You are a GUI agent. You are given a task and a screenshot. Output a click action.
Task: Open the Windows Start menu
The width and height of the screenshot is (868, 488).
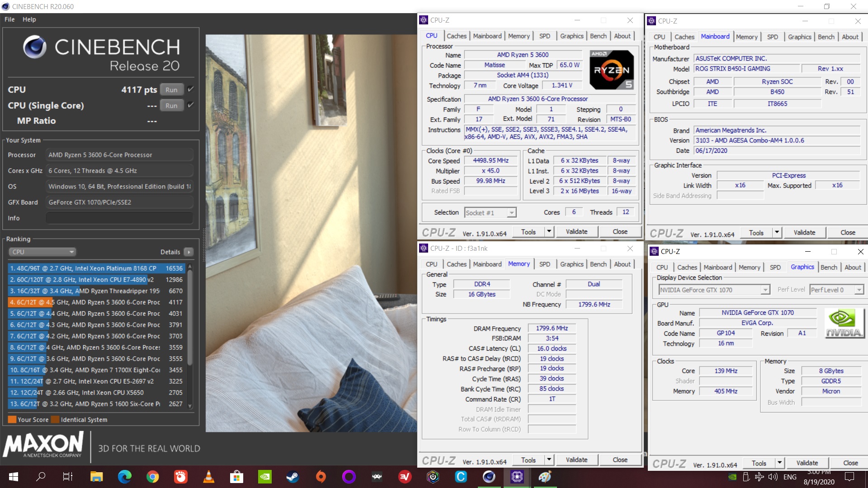click(x=13, y=477)
